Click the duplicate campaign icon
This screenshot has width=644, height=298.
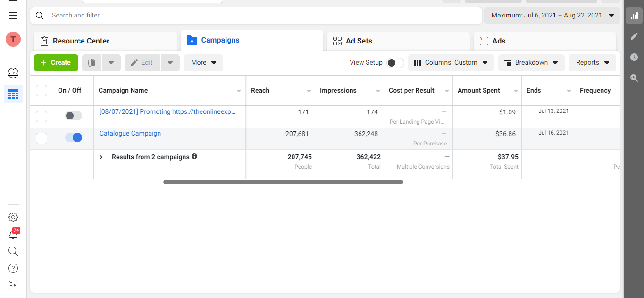(x=92, y=63)
